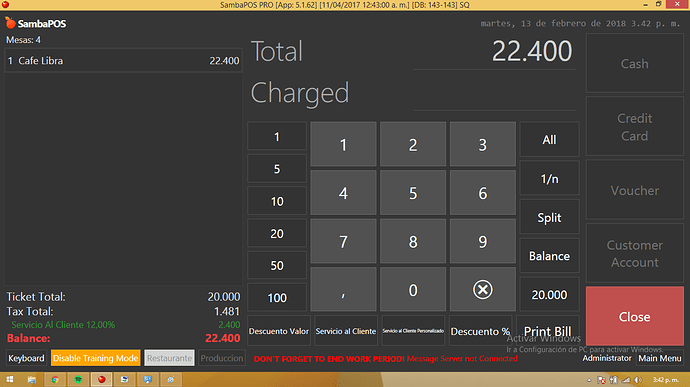
Task: Open Spotify icon in the taskbar
Action: [x=78, y=380]
